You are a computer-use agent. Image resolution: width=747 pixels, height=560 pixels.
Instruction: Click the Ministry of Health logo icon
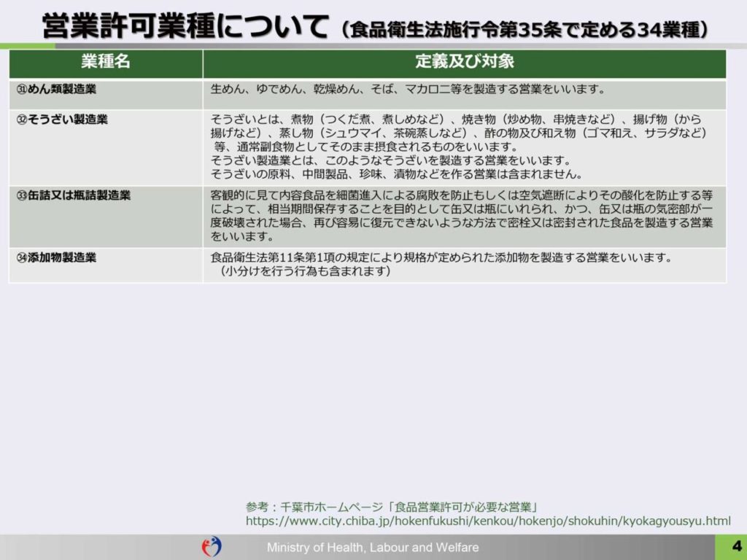212,546
